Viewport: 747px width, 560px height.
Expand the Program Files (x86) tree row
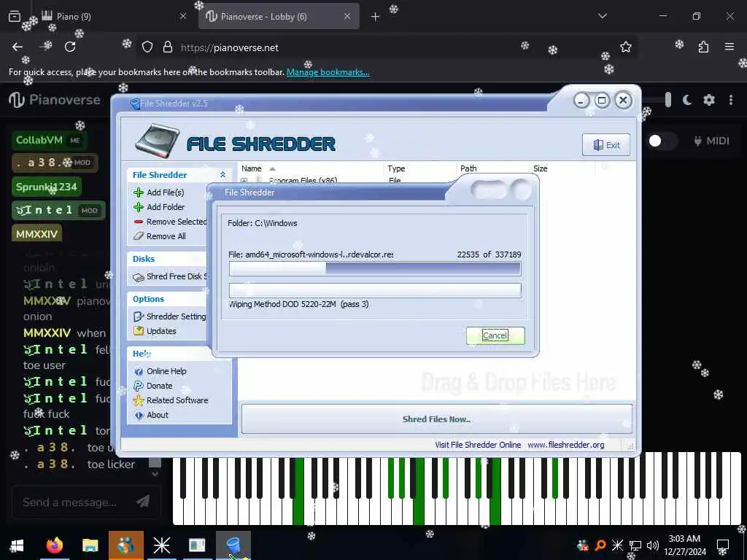(244, 181)
